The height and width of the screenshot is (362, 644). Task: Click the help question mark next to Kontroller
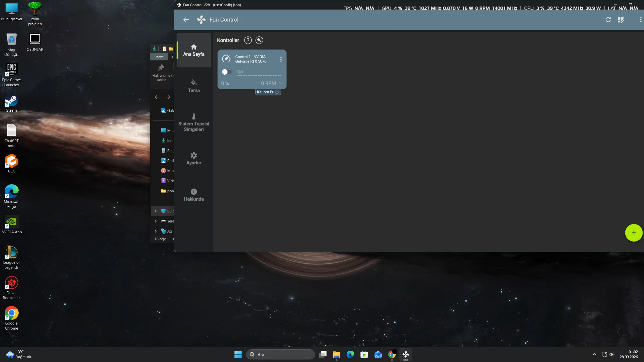click(248, 40)
